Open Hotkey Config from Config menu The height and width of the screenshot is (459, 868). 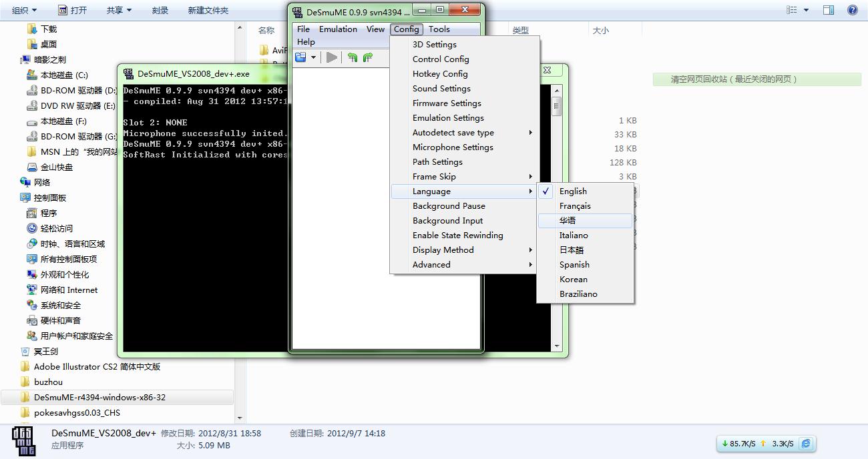click(x=465, y=74)
